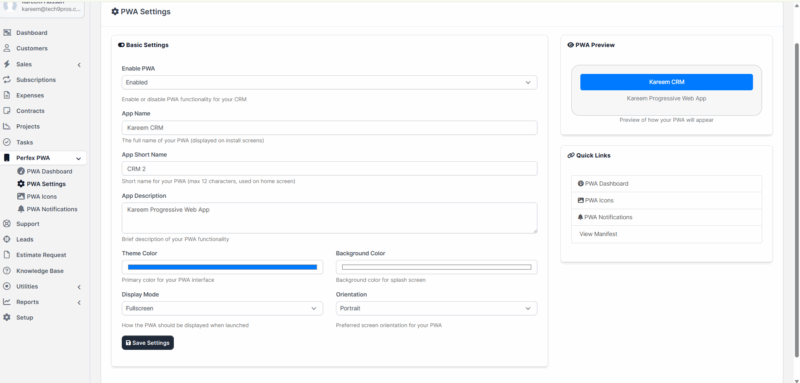Collapse the Perfex PWA menu chevron
This screenshot has height=383, width=800.
coord(79,159)
